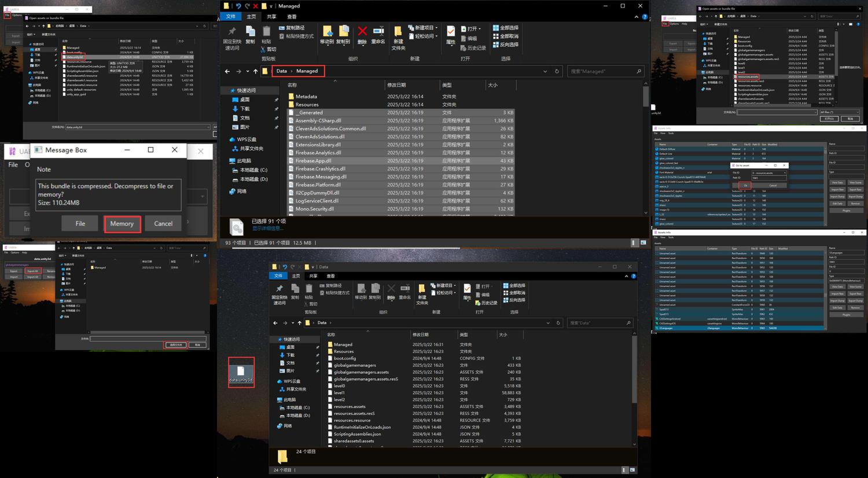Click 粘贴快捷方式 in Managed window ribbon

click(296, 36)
